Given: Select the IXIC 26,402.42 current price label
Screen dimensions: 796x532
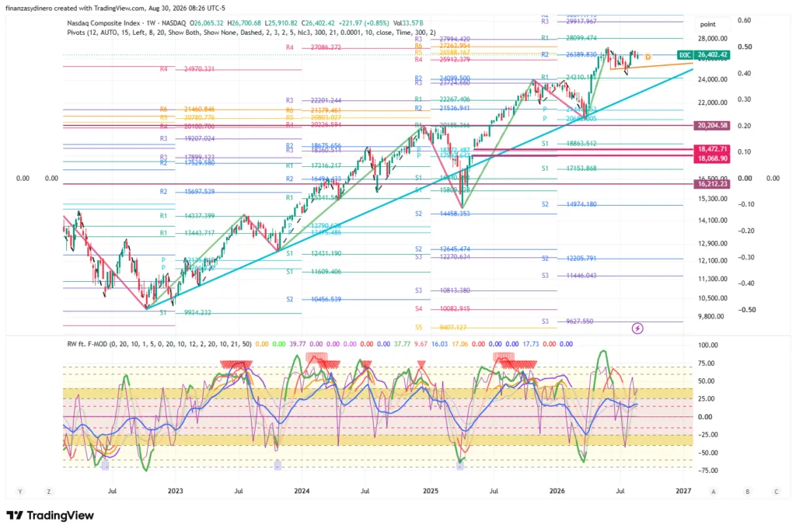Looking at the screenshot, I should coord(703,55).
